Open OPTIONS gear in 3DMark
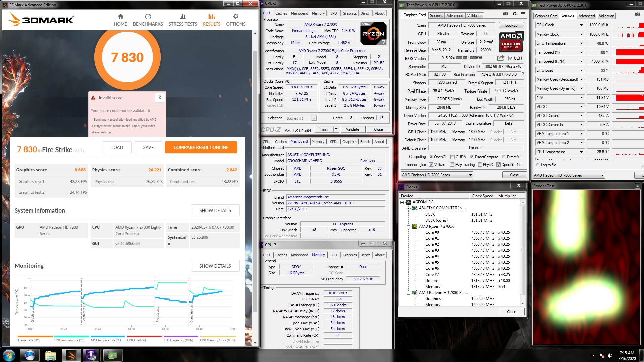 pos(236,20)
